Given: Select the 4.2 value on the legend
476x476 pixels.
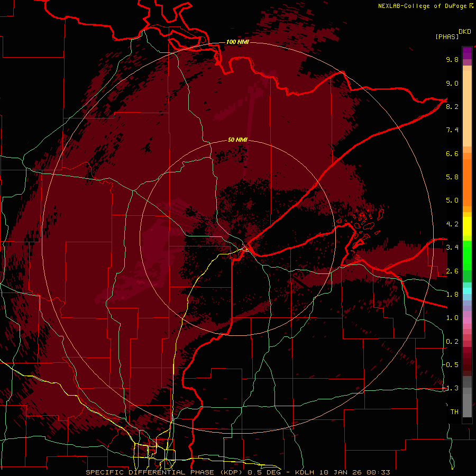Looking at the screenshot, I should pyautogui.click(x=452, y=224).
